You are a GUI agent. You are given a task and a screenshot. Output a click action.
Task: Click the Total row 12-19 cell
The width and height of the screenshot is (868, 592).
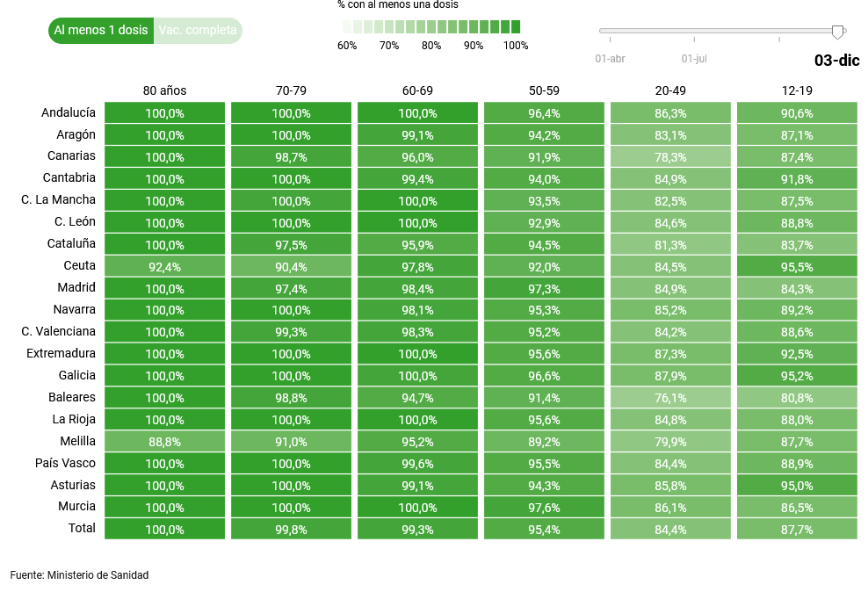tap(797, 529)
